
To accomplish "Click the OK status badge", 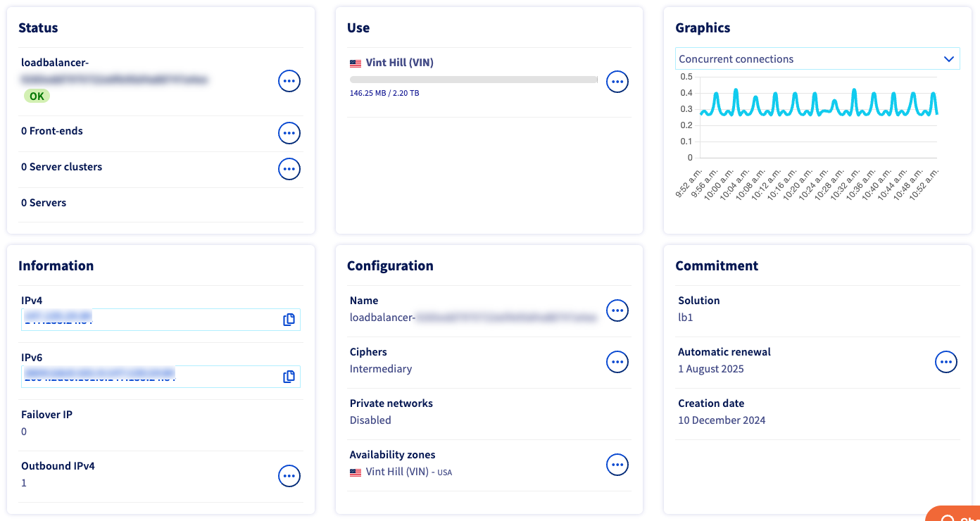I will pos(37,96).
